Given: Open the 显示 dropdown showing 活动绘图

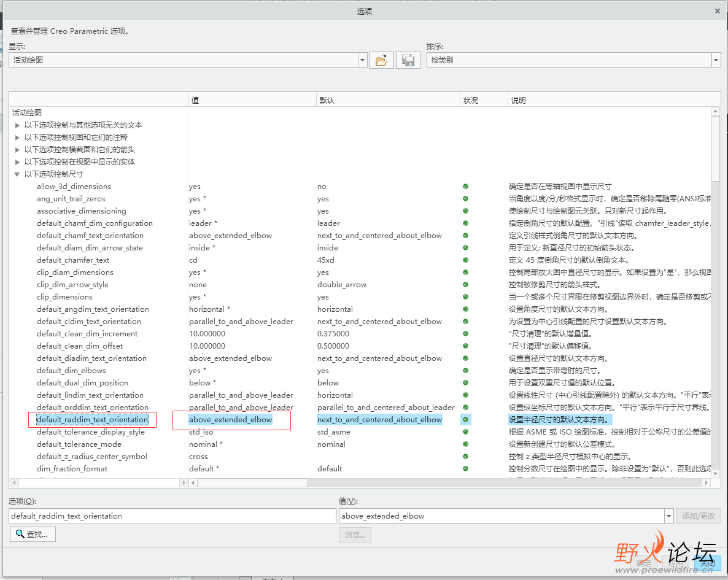Looking at the screenshot, I should pos(363,60).
